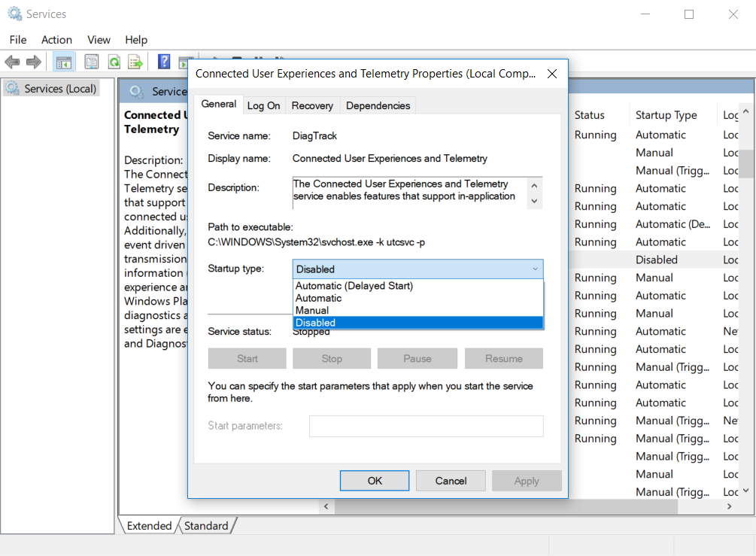Viewport: 756px width, 556px height.
Task: Choose the highlighted Disabled option in the list
Action: [x=417, y=323]
